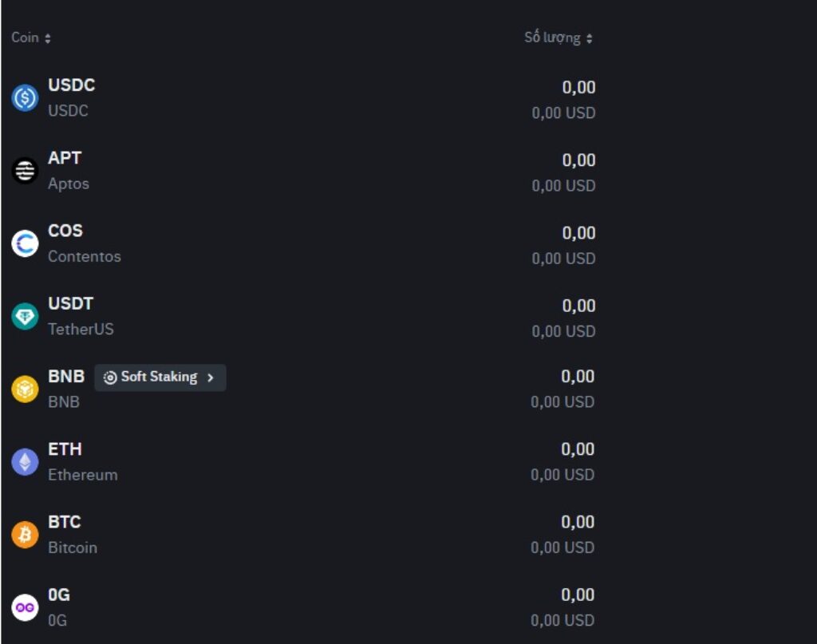Image resolution: width=817 pixels, height=644 pixels.
Task: Open the USDT ticker label
Action: (70, 304)
